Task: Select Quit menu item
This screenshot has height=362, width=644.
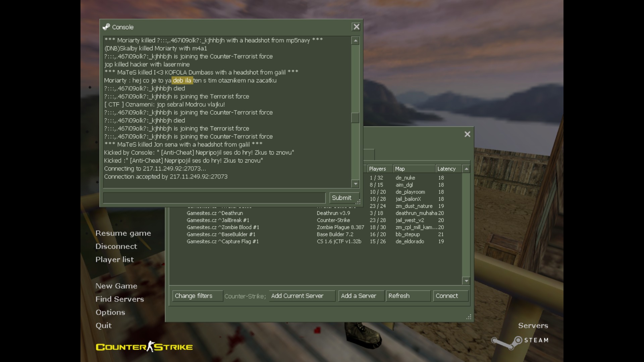Action: 103,325
